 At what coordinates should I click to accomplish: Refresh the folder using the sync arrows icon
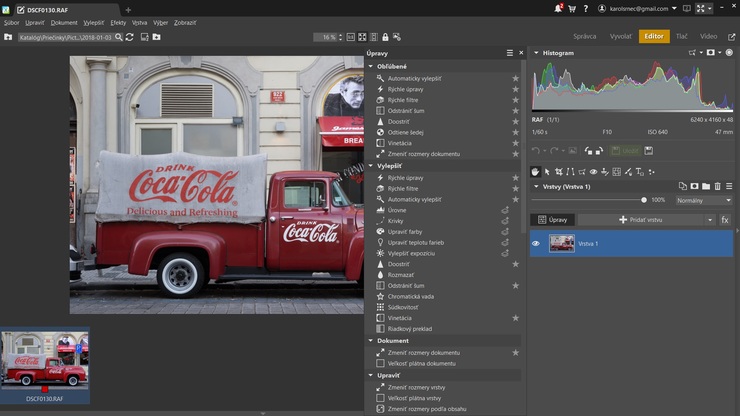pyautogui.click(x=130, y=37)
